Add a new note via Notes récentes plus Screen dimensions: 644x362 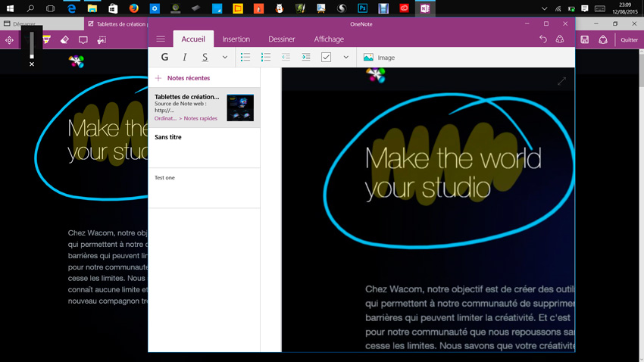pyautogui.click(x=158, y=78)
